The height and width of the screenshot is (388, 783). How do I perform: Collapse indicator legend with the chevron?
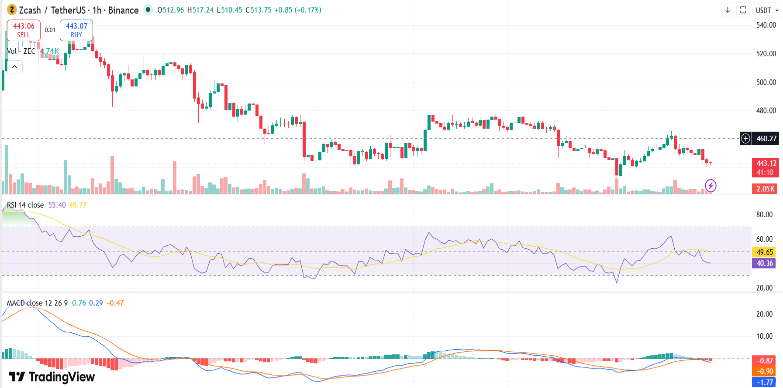coord(14,66)
